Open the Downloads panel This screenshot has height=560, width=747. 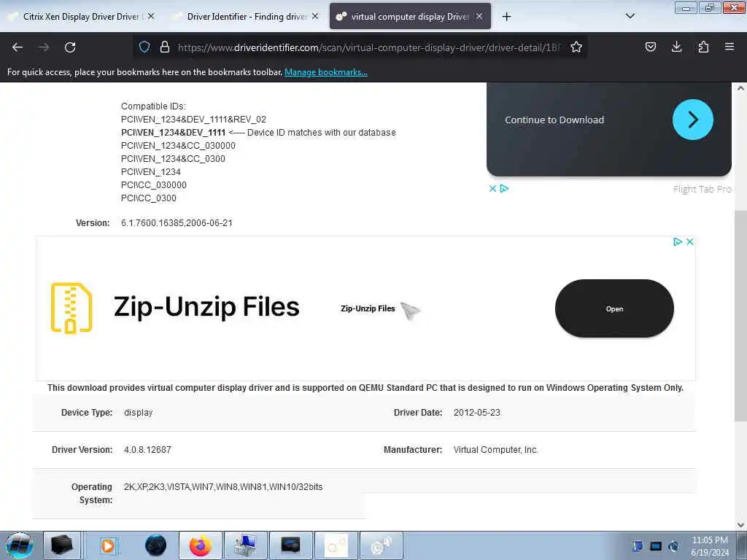pos(676,47)
